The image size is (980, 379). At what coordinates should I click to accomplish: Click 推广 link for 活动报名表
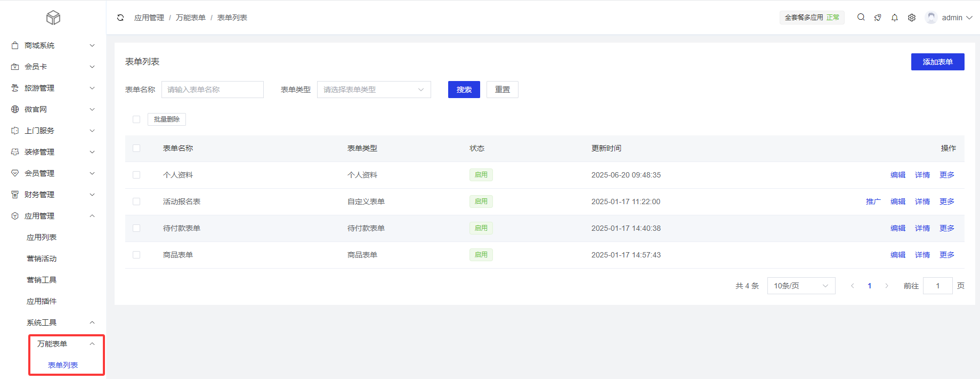point(873,201)
